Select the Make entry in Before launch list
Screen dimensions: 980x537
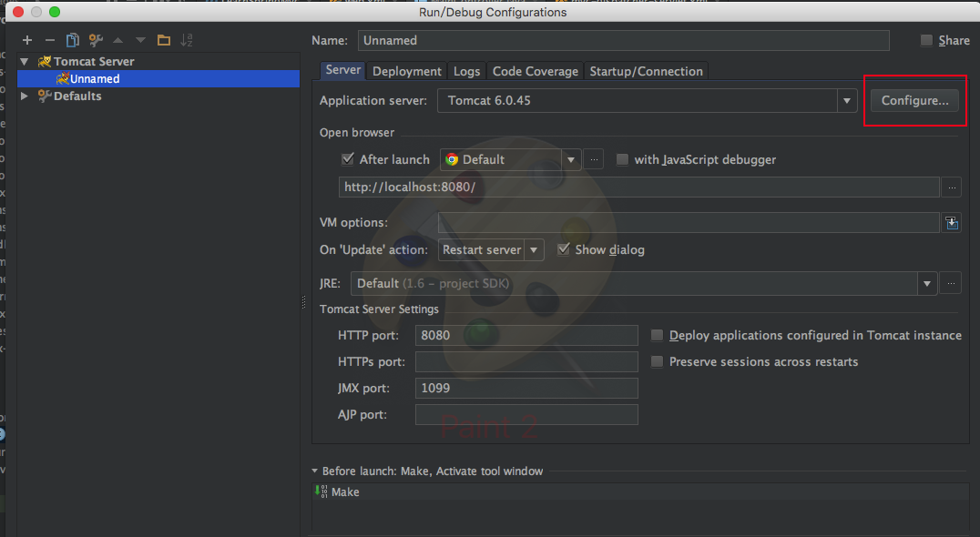coord(640,492)
